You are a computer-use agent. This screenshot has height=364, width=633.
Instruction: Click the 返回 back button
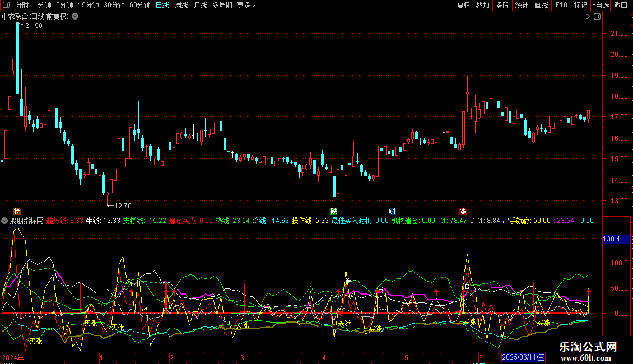click(621, 5)
